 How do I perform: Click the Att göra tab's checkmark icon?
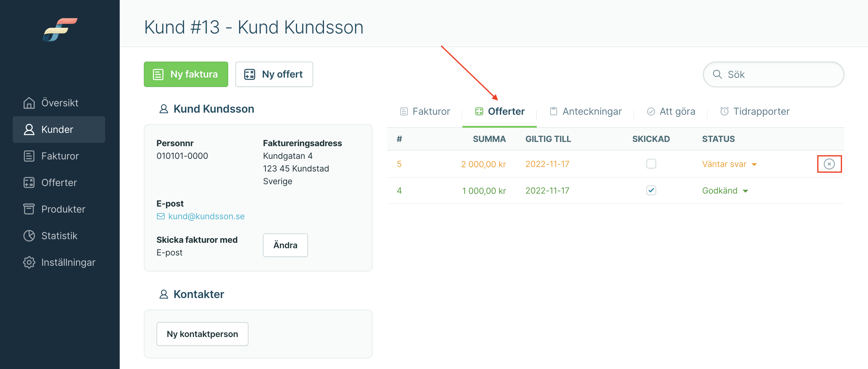651,111
